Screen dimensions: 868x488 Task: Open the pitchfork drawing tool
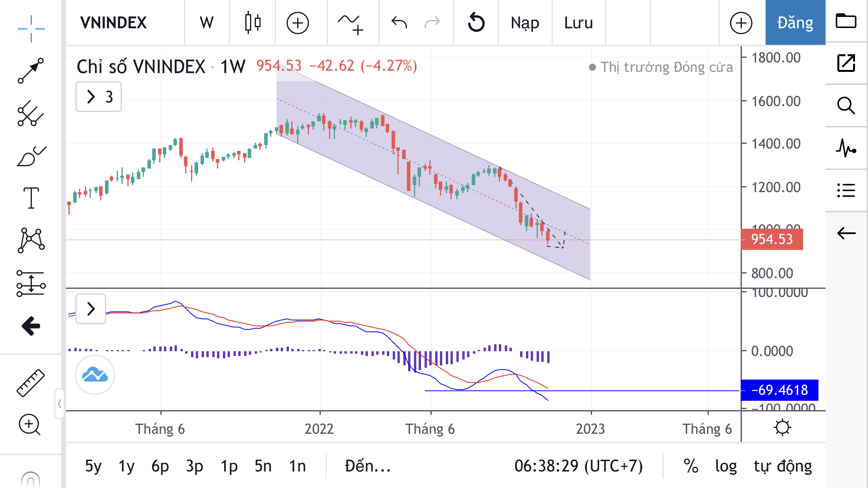point(31,113)
